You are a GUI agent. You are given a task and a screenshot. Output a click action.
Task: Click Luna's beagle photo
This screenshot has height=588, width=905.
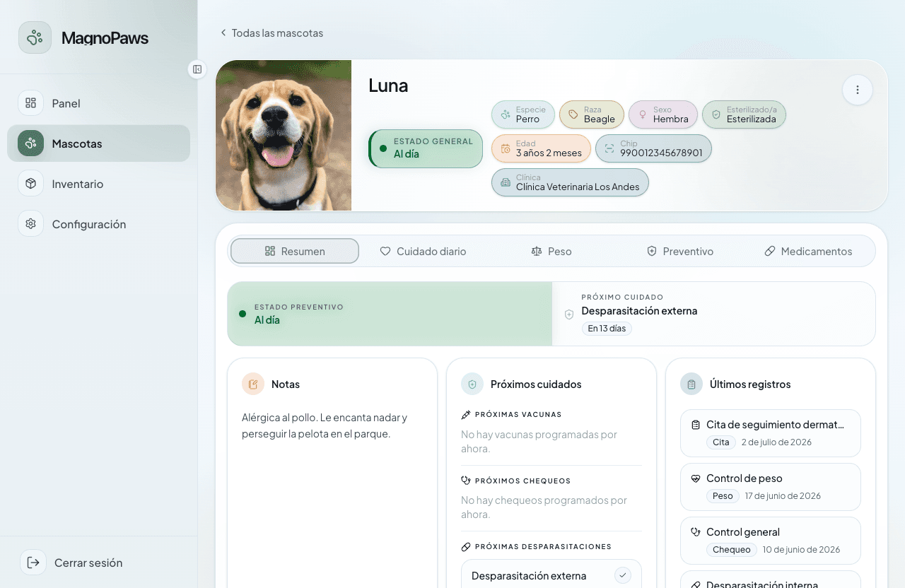[x=284, y=136]
